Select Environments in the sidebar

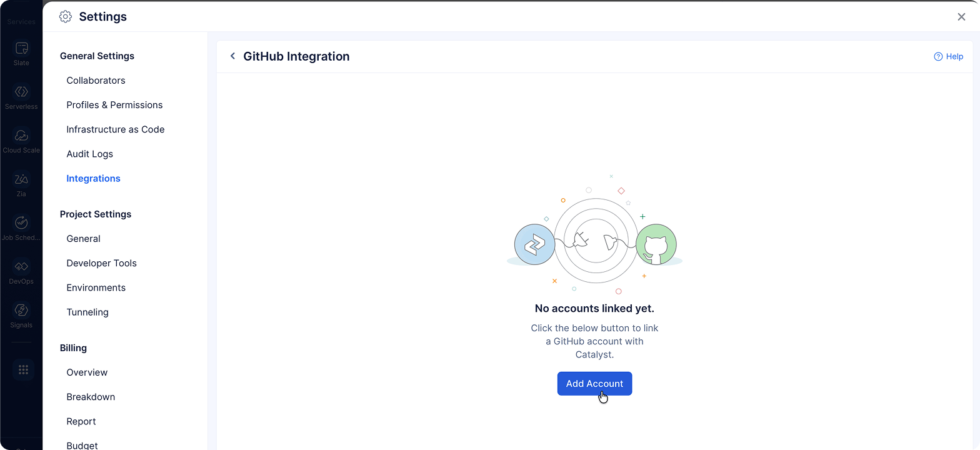[x=96, y=287]
